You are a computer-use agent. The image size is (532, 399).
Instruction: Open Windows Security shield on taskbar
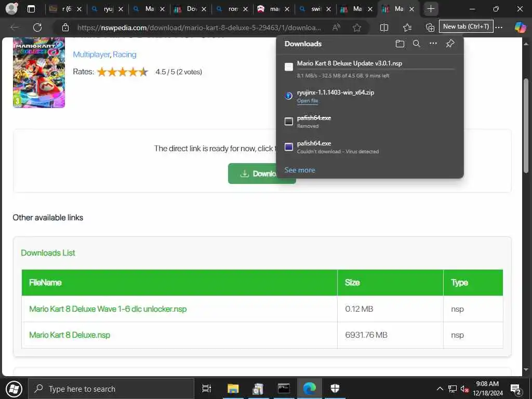click(x=335, y=389)
